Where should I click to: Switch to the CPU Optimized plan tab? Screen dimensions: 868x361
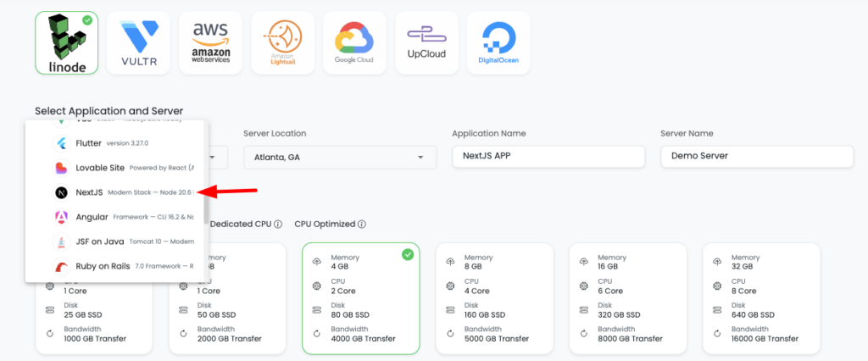(325, 225)
